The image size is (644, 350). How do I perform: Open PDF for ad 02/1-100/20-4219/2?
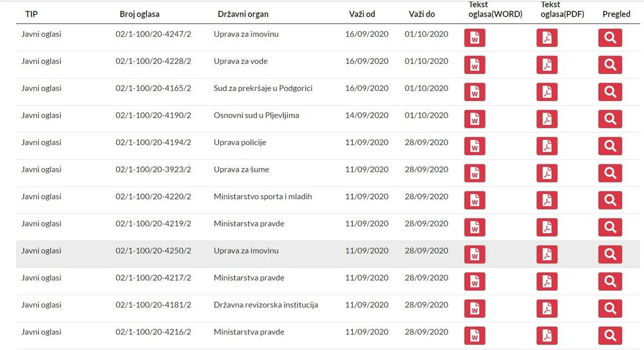pyautogui.click(x=547, y=228)
